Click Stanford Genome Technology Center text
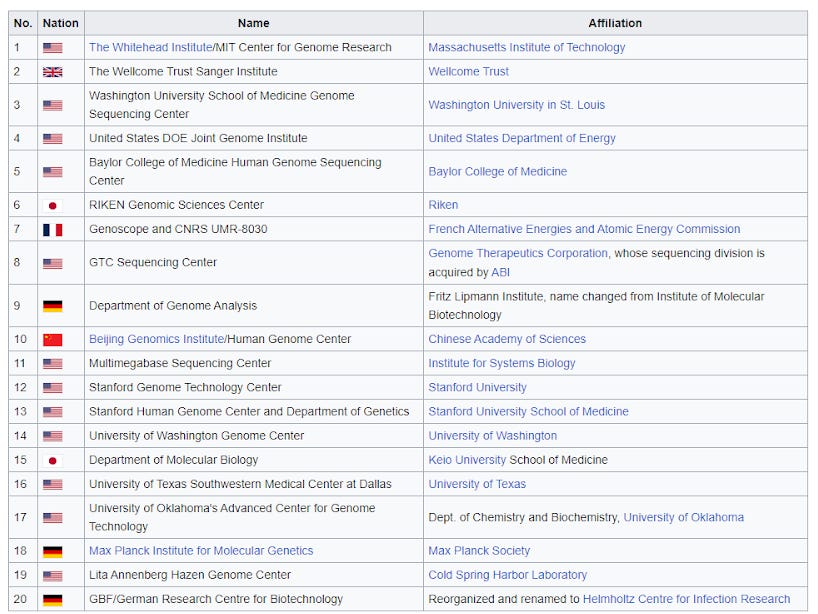Screen dimensions: 818x614 (x=185, y=387)
